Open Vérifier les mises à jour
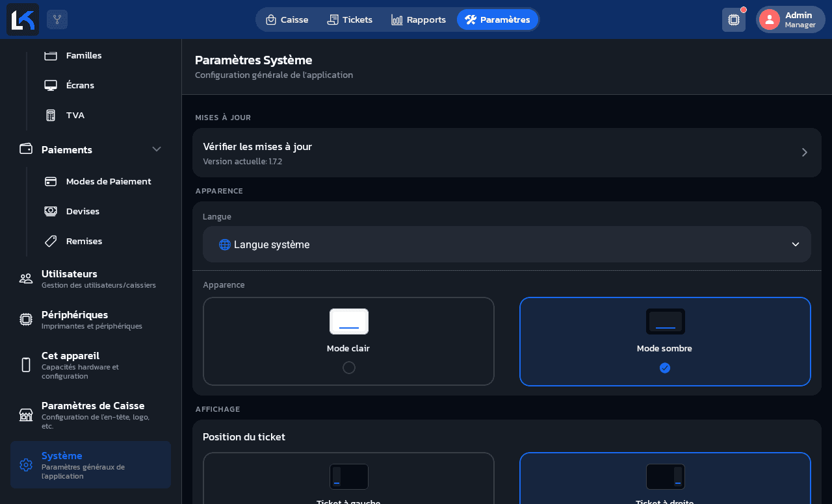 click(x=507, y=153)
